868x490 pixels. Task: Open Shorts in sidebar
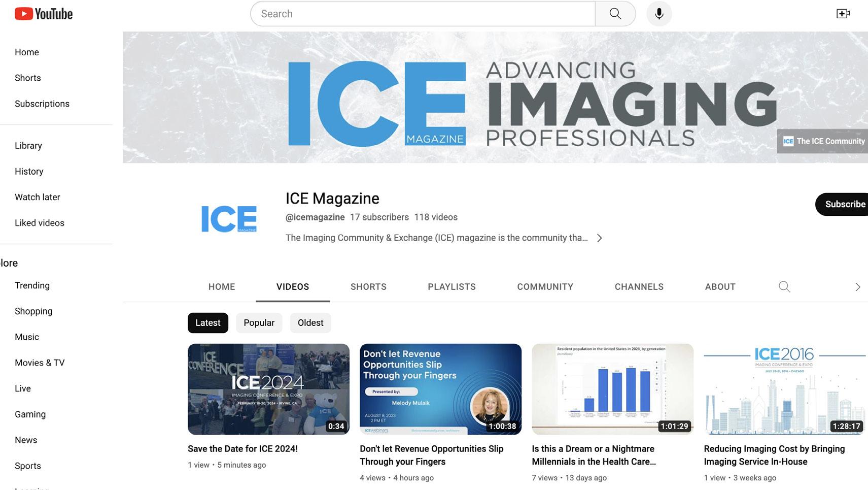pyautogui.click(x=28, y=78)
